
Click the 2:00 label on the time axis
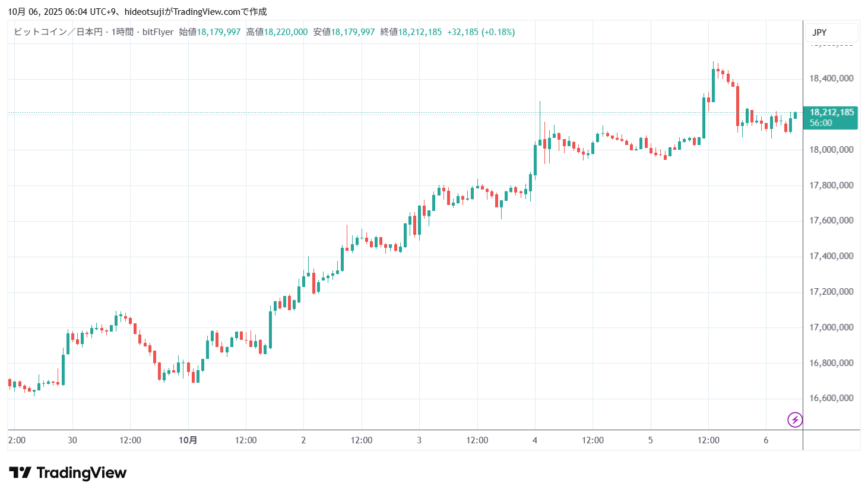click(17, 440)
